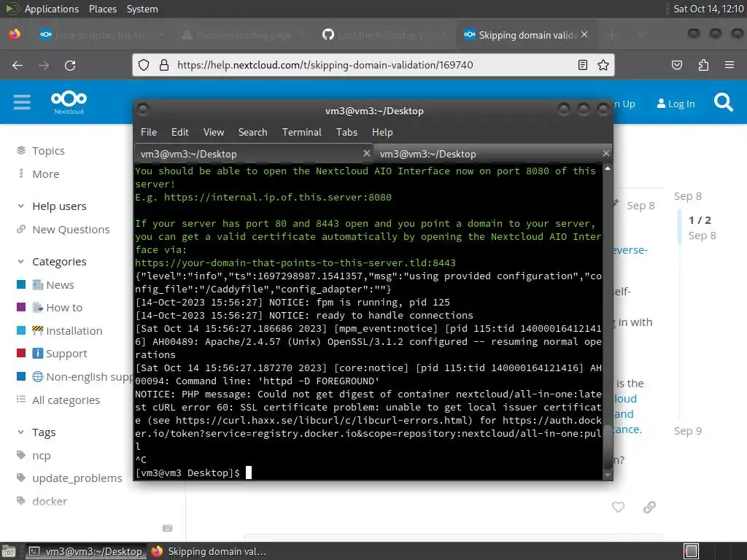Image resolution: width=747 pixels, height=560 pixels.
Task: Close the Skipping domain validation tab
Action: coord(584,34)
